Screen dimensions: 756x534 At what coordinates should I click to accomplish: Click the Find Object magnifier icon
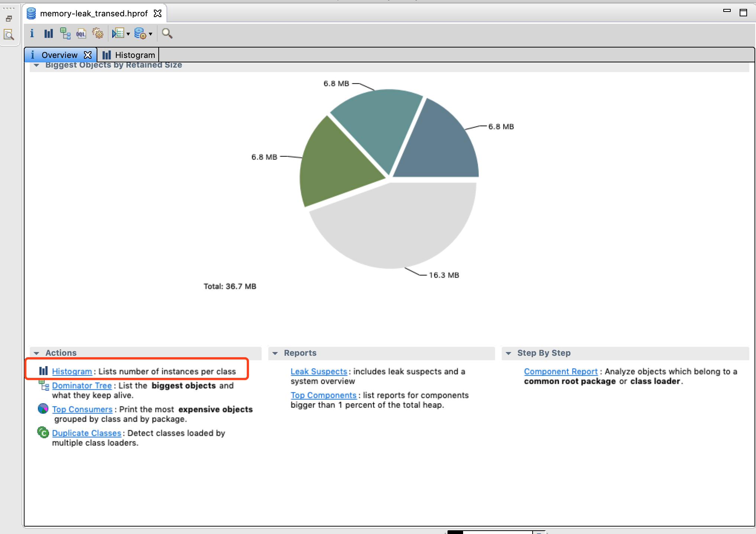(x=167, y=33)
